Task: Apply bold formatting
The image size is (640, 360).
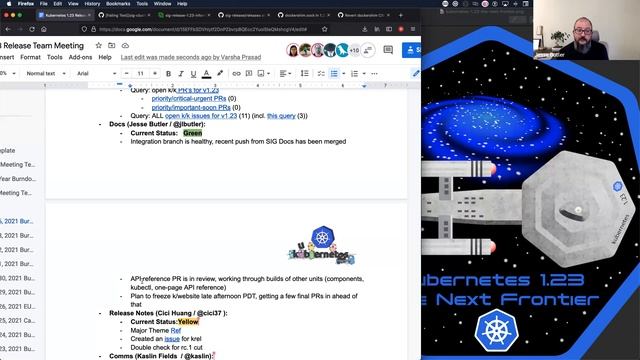Action: (x=168, y=73)
